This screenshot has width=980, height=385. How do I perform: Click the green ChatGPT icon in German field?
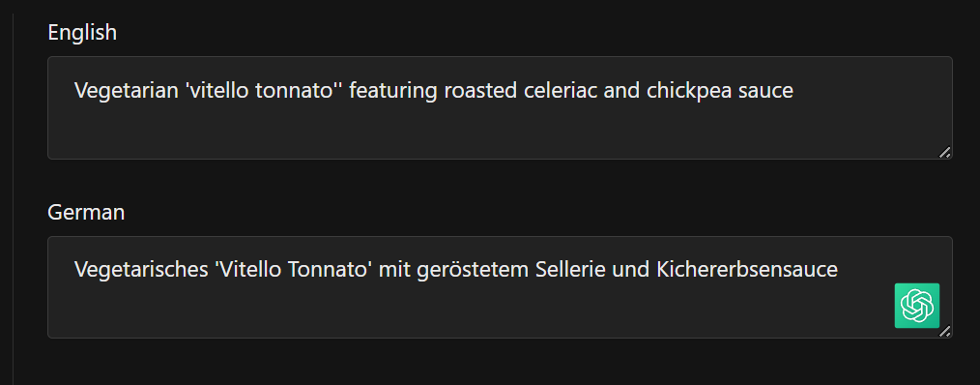[x=916, y=306]
